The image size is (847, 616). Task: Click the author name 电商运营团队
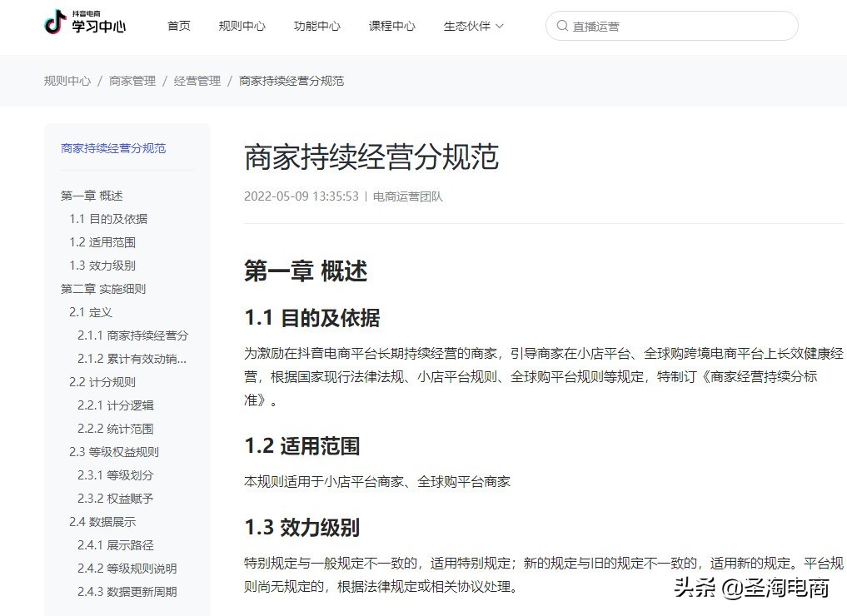408,196
